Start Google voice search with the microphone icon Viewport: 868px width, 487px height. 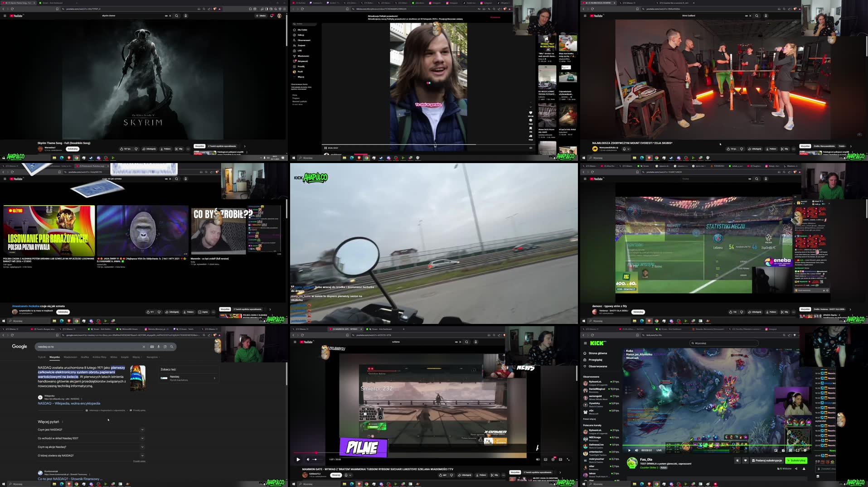(158, 347)
